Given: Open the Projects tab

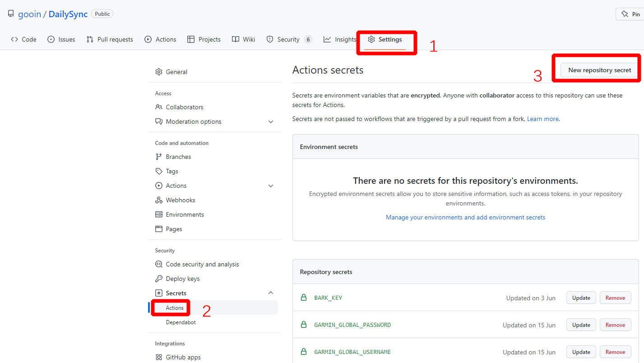Looking at the screenshot, I should pos(204,39).
